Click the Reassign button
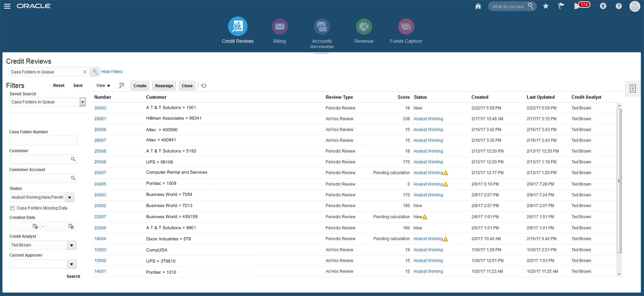The height and width of the screenshot is (296, 644). (x=164, y=86)
